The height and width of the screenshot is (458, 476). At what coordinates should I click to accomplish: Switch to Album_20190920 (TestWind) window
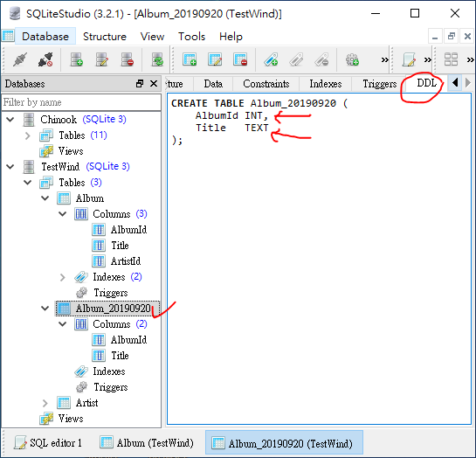coord(284,443)
